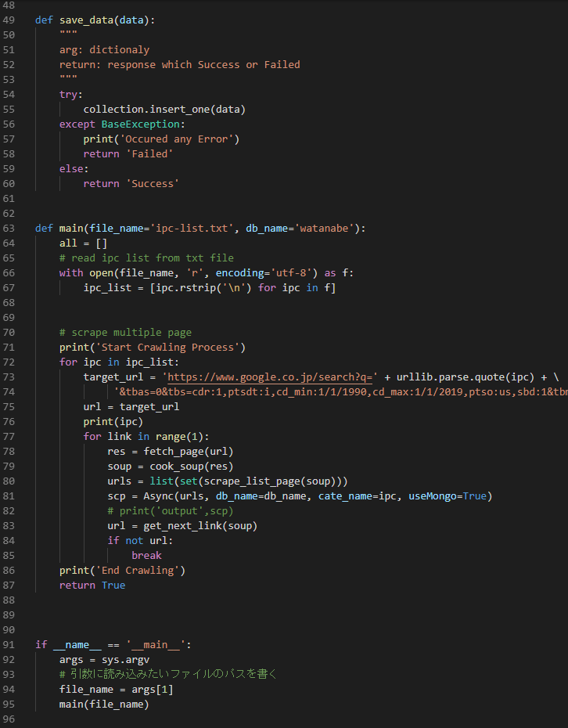
Task: Click the Async call on line 81
Action: point(152,496)
